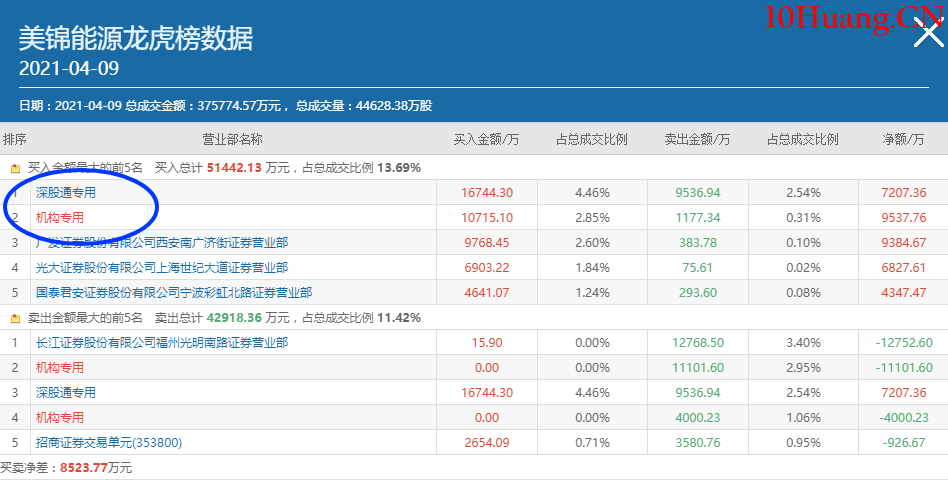Select buy amount 10715.10
This screenshot has width=948, height=480.
487,218
